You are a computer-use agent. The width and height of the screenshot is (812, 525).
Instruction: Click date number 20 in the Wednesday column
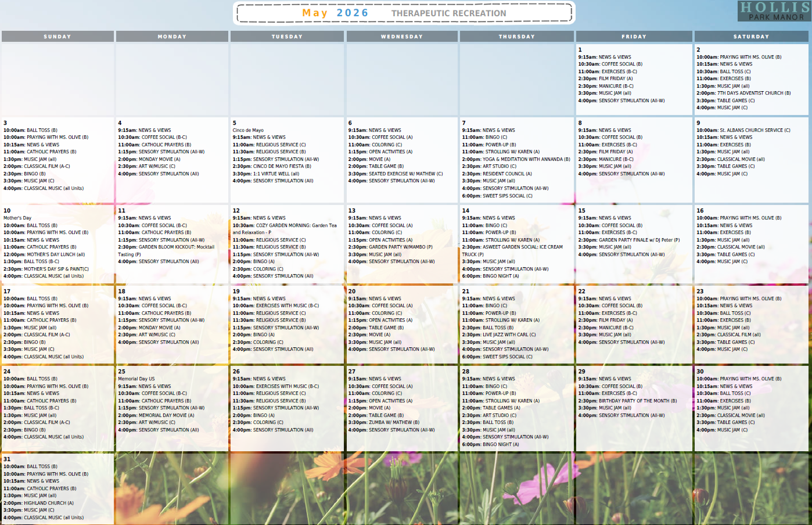point(351,291)
